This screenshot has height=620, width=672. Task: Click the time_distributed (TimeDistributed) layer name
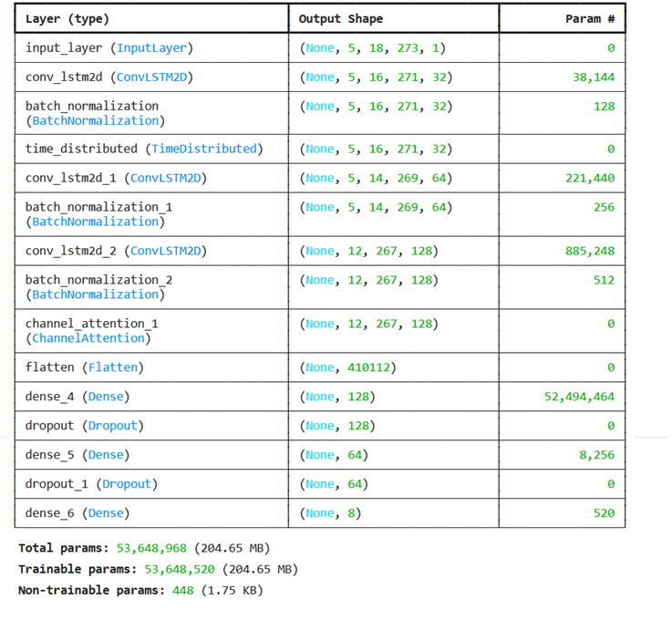point(143,149)
